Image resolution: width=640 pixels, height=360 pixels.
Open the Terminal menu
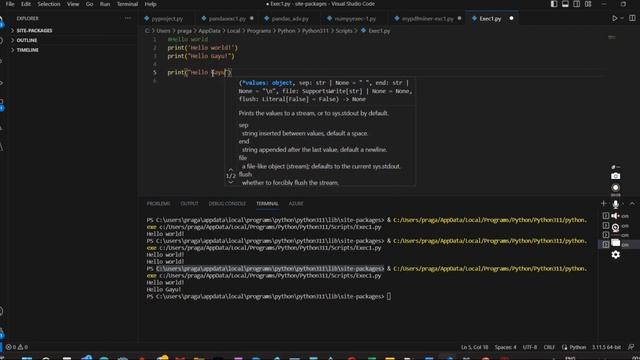[127, 4]
